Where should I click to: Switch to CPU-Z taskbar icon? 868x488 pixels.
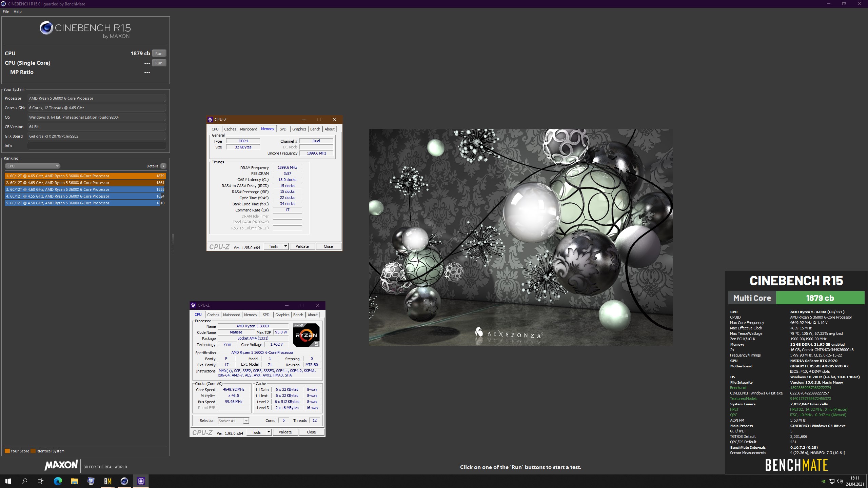(141, 481)
